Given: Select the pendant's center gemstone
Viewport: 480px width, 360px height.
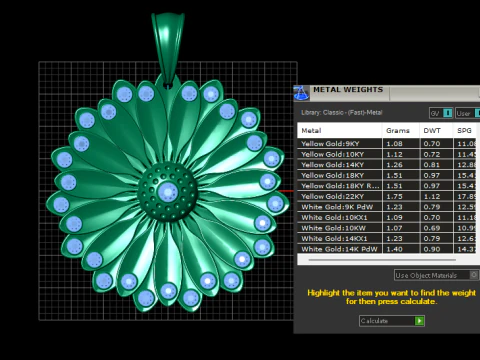Looking at the screenshot, I should [168, 192].
